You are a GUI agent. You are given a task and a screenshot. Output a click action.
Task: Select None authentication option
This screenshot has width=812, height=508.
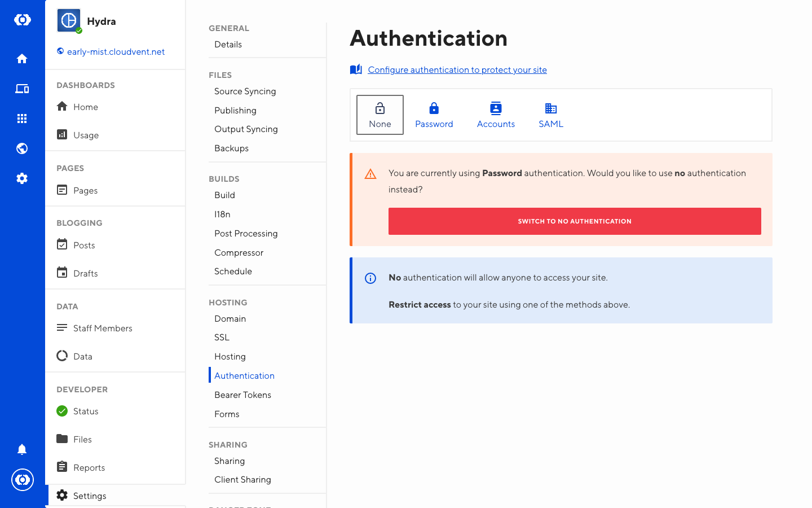click(x=380, y=115)
